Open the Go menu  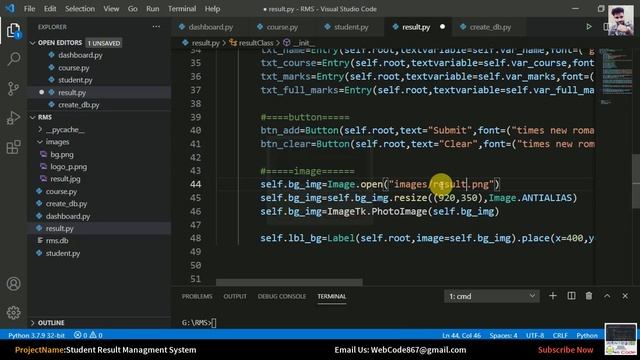[x=133, y=9]
